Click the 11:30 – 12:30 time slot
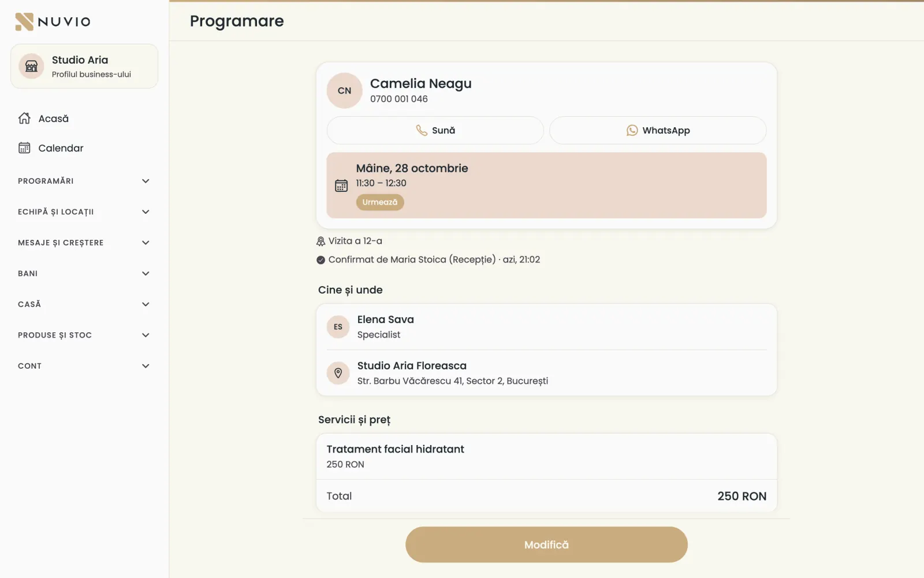Image resolution: width=924 pixels, height=578 pixels. [381, 183]
